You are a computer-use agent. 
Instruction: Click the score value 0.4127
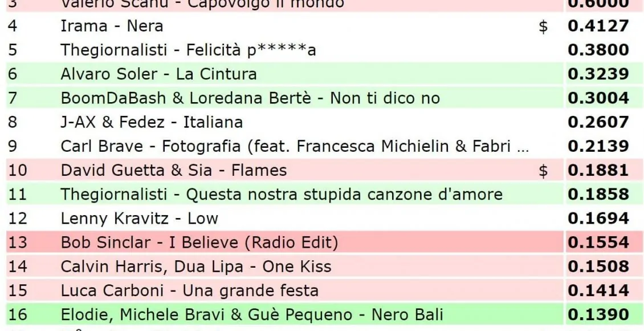pos(598,26)
